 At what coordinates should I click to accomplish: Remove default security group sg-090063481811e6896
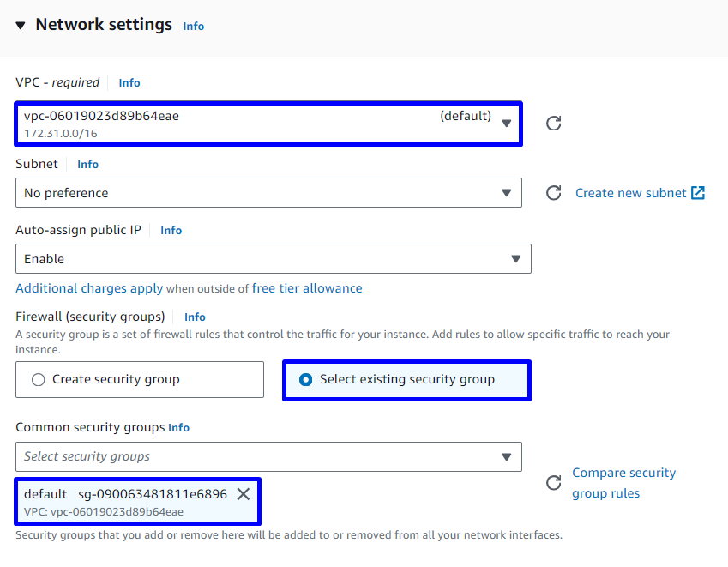click(x=244, y=494)
